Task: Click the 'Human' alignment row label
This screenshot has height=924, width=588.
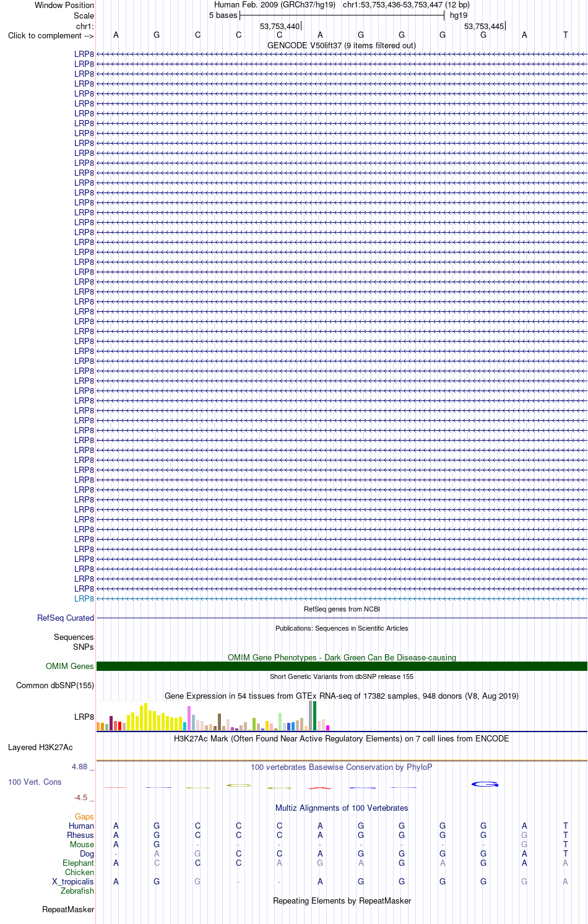Action: click(x=82, y=826)
